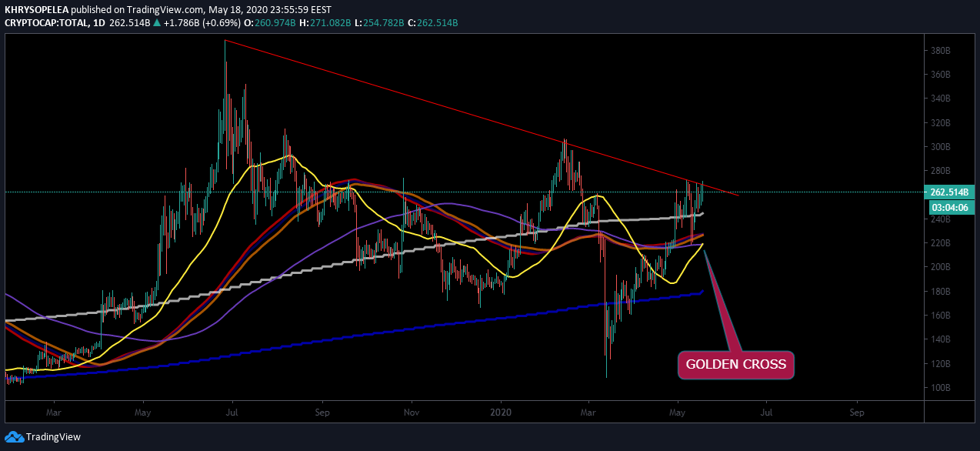Click the 280B price axis label
Image resolution: width=980 pixels, height=451 pixels.
point(941,171)
